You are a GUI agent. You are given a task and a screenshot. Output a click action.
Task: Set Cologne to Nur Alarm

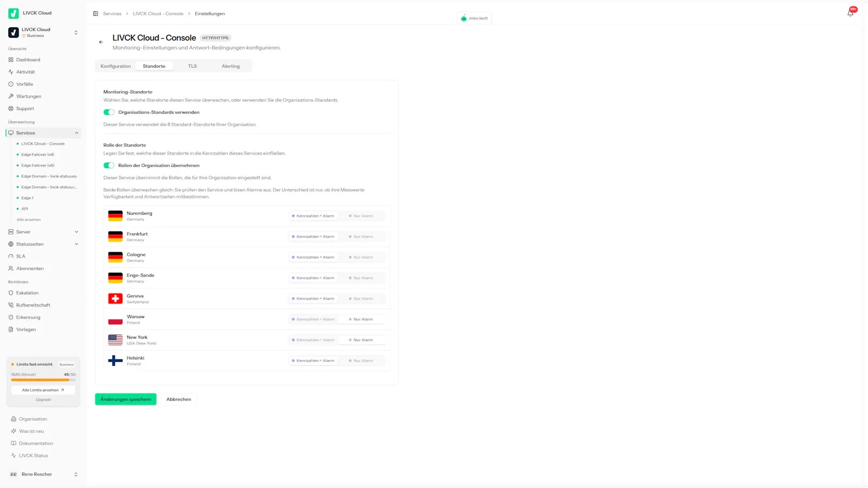(362, 257)
